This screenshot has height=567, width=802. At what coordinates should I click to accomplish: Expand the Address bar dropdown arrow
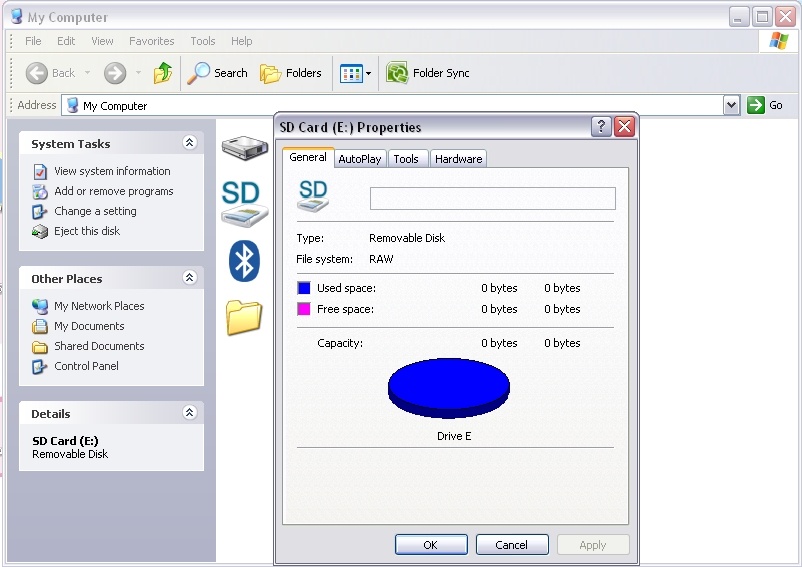(x=731, y=105)
